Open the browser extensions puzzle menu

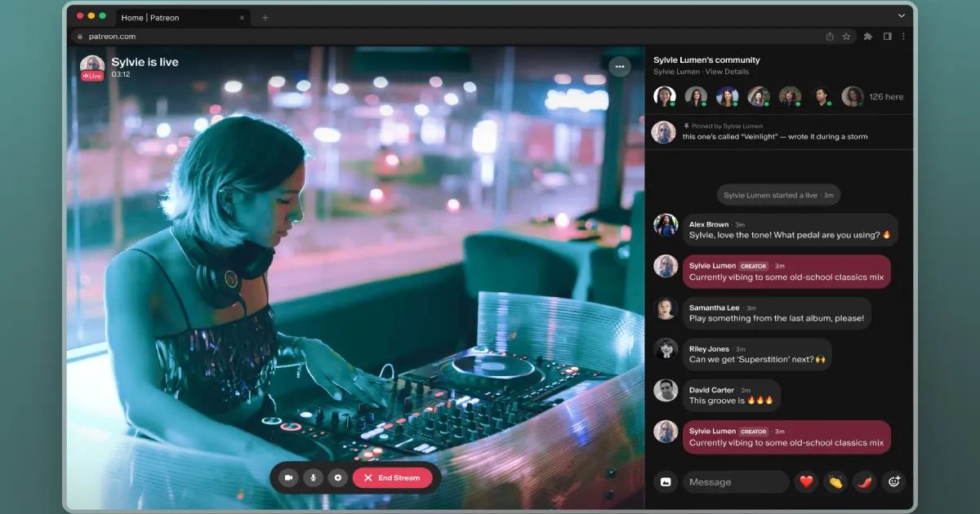(867, 36)
